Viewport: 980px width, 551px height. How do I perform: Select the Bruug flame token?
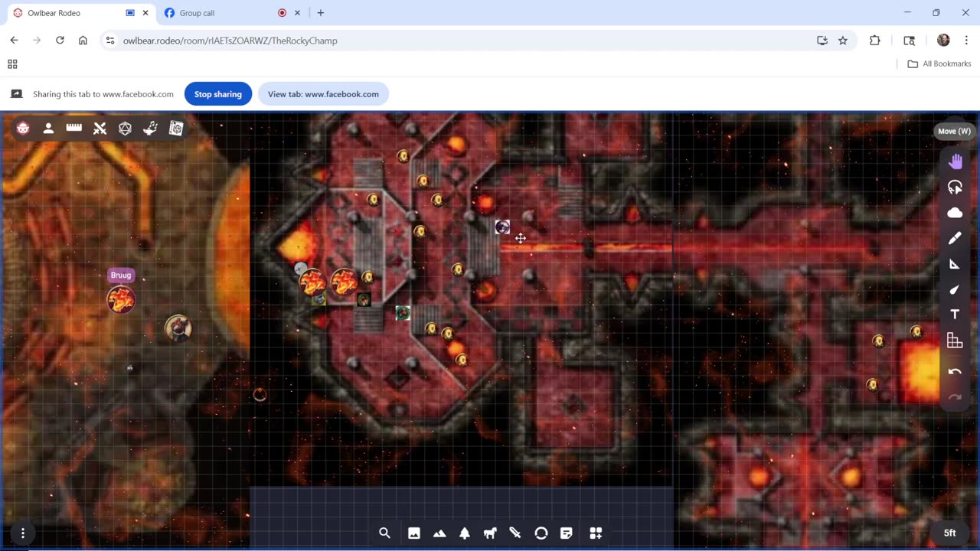121,300
